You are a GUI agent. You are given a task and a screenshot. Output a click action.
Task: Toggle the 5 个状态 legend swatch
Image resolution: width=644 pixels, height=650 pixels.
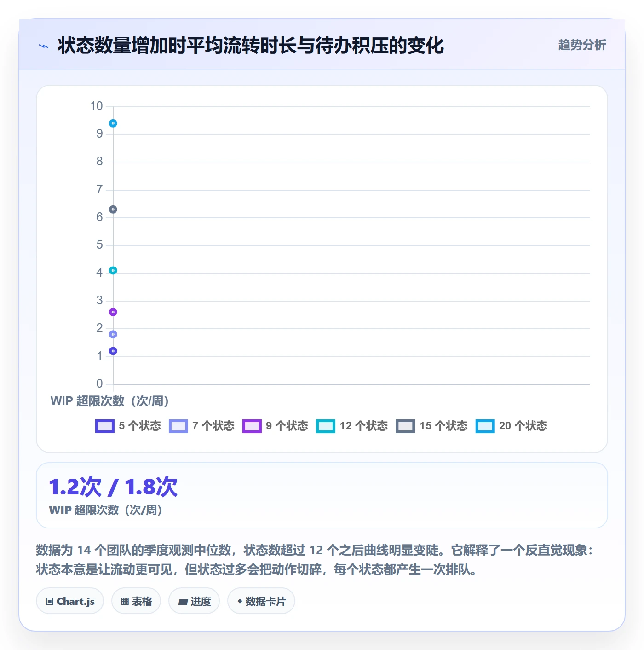click(x=105, y=426)
